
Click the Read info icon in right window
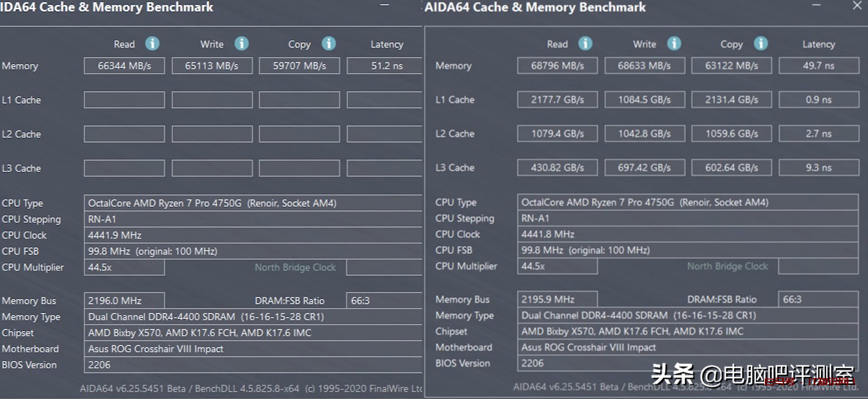tap(585, 44)
